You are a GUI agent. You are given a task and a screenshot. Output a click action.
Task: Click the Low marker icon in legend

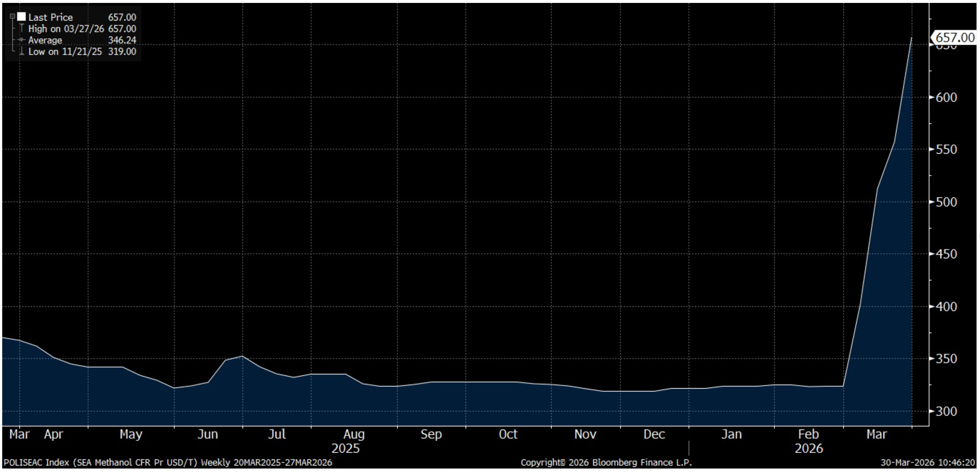coord(21,51)
